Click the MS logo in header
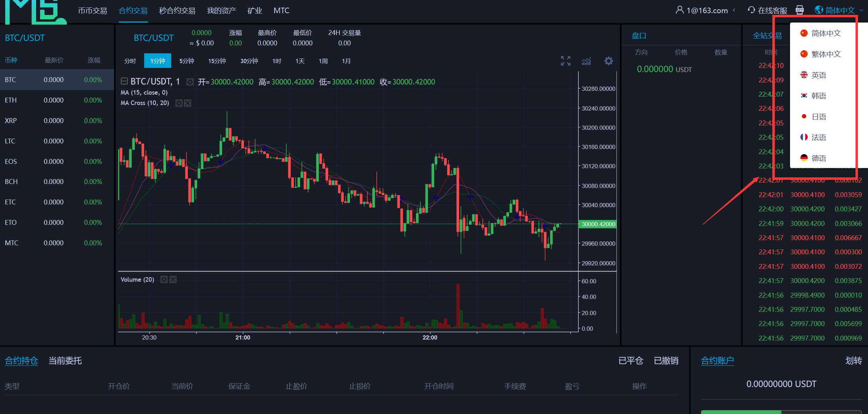The height and width of the screenshot is (414, 868). pos(35,12)
